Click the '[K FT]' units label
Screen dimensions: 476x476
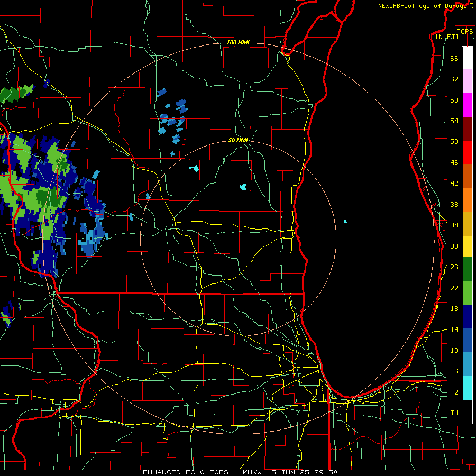coord(447,36)
